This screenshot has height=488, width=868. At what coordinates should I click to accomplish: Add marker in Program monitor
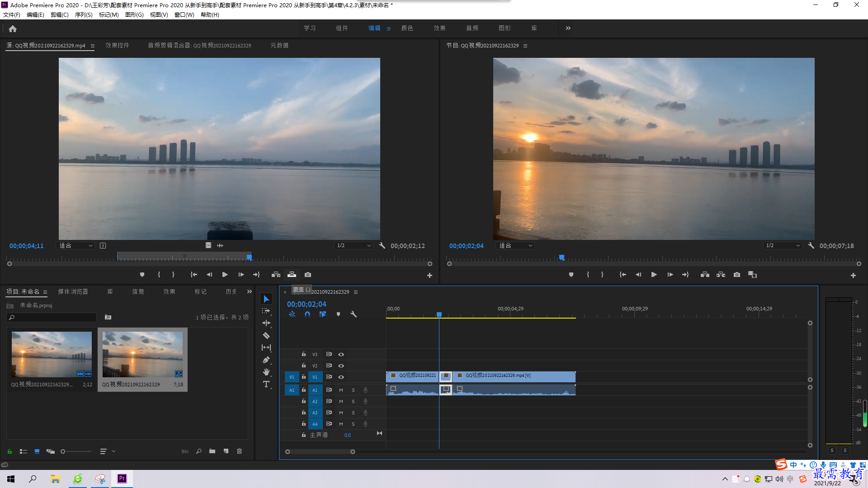pos(571,275)
